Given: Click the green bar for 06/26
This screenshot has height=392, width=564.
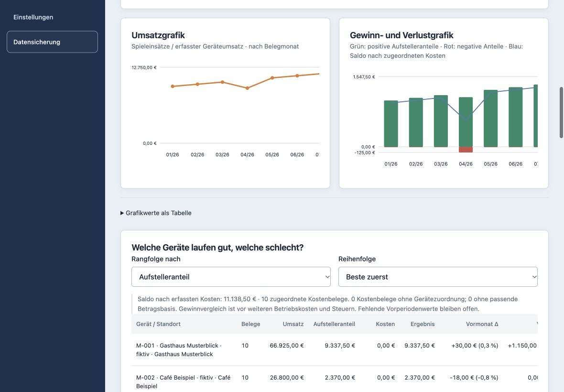Looking at the screenshot, I should (x=515, y=117).
